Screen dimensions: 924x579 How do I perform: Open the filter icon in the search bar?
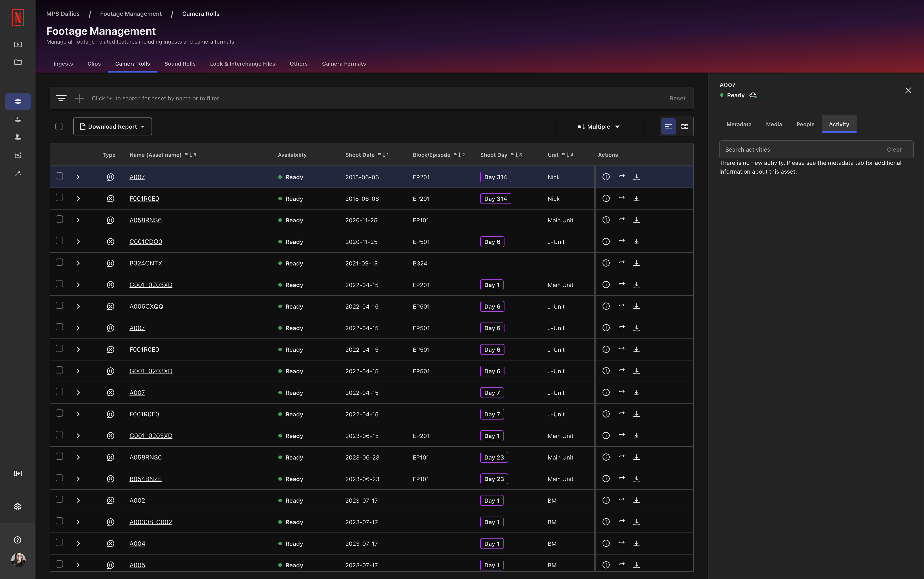pyautogui.click(x=61, y=98)
